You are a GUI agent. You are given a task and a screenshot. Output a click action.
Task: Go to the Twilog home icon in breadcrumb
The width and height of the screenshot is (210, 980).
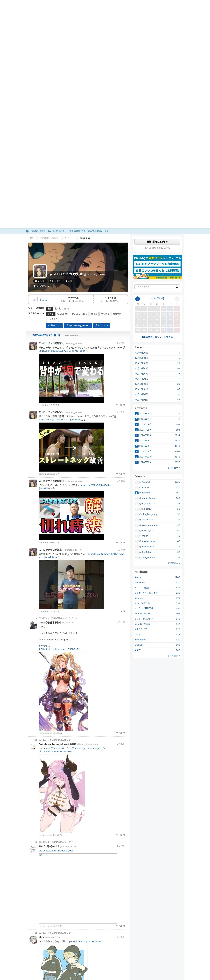pyautogui.click(x=31, y=238)
